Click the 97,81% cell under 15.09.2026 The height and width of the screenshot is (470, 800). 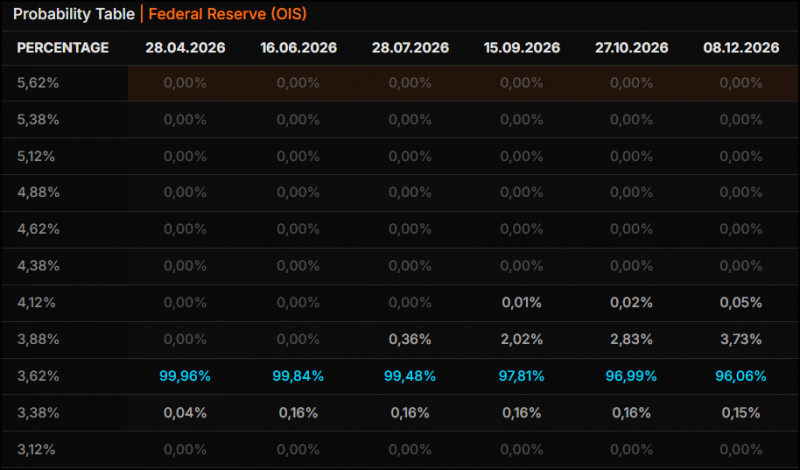tap(521, 376)
